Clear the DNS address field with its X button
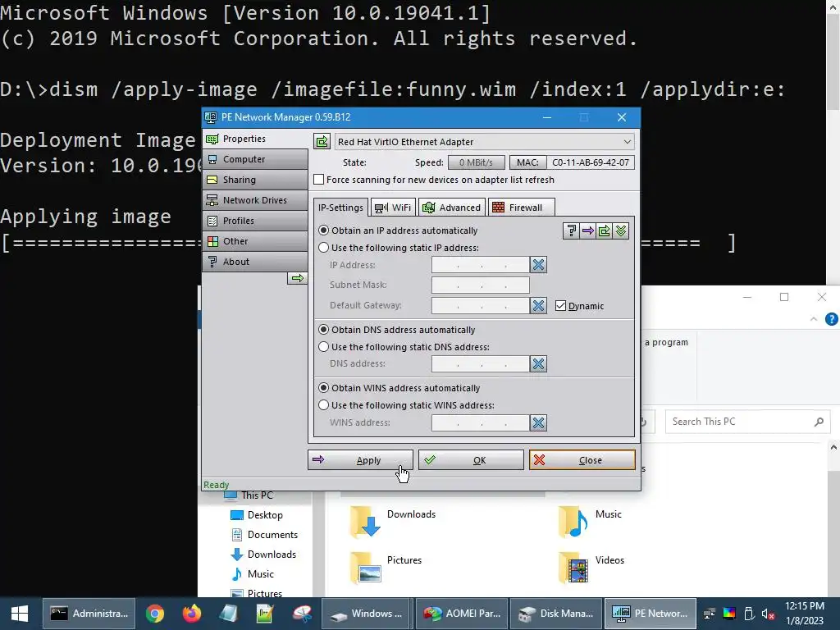This screenshot has width=840, height=630. [x=538, y=363]
